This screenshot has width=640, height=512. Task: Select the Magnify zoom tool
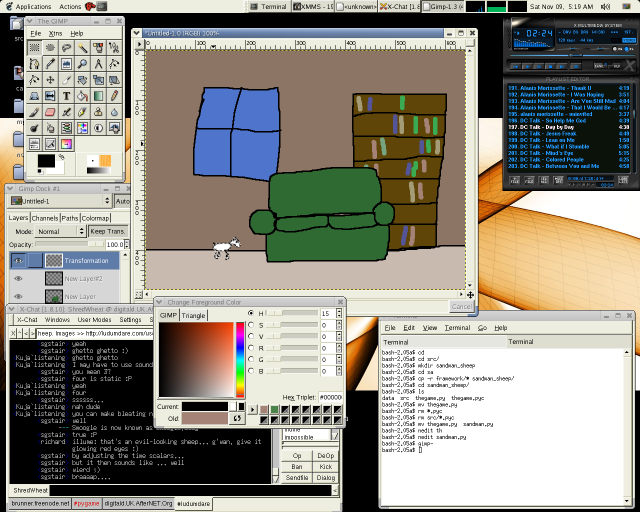coord(82,63)
